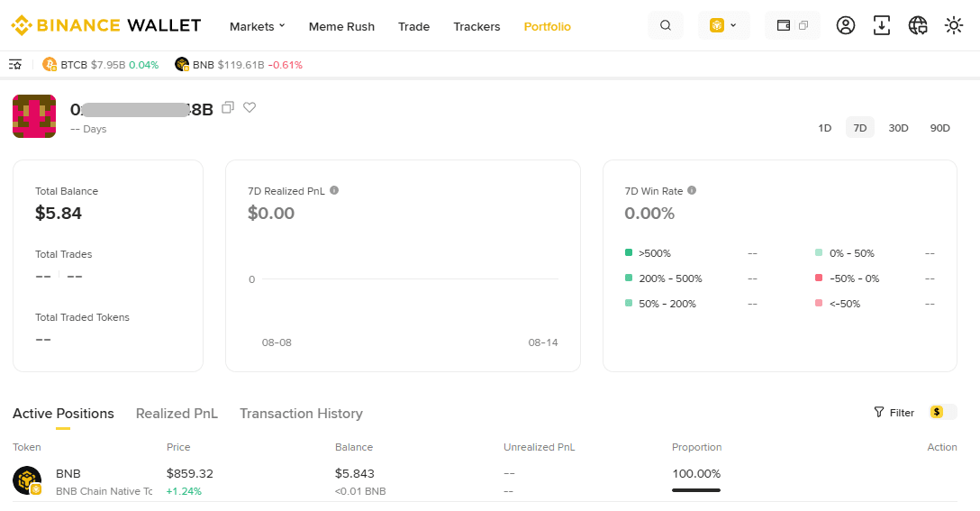Click the Proportion column header
Screen dimensions: 980x511
click(697, 447)
